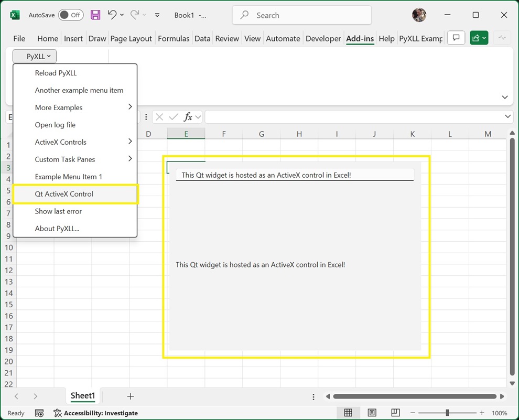The height and width of the screenshot is (420, 519).
Task: Select Example Menu Item 1
Action: [x=75, y=177]
